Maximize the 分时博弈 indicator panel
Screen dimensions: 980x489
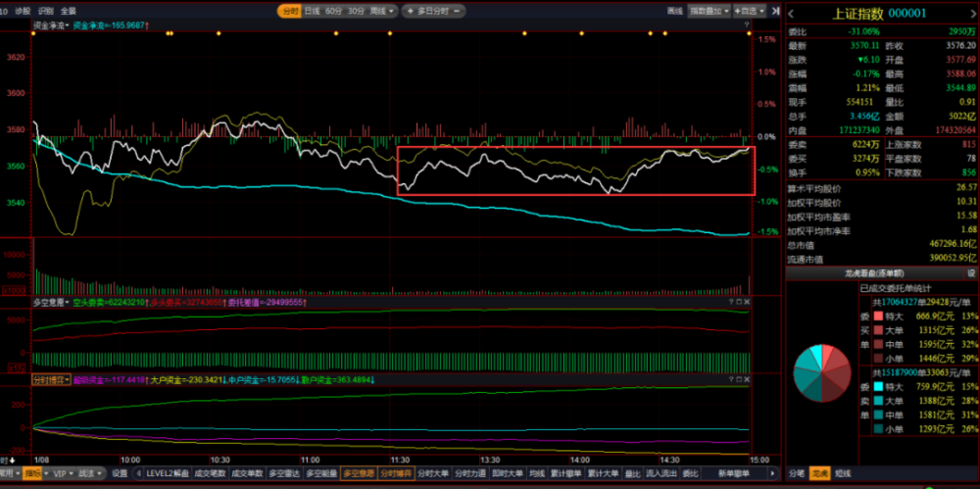click(739, 379)
